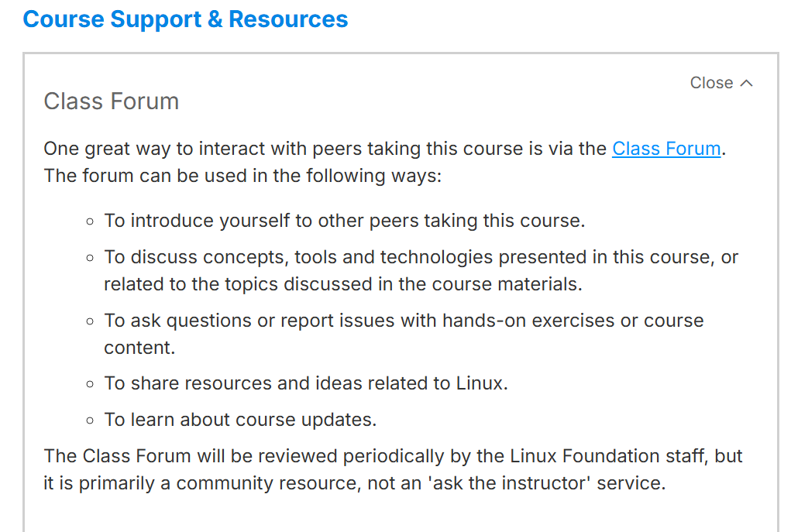Click the line 'The forum can be used in the following ways'

[x=242, y=176]
